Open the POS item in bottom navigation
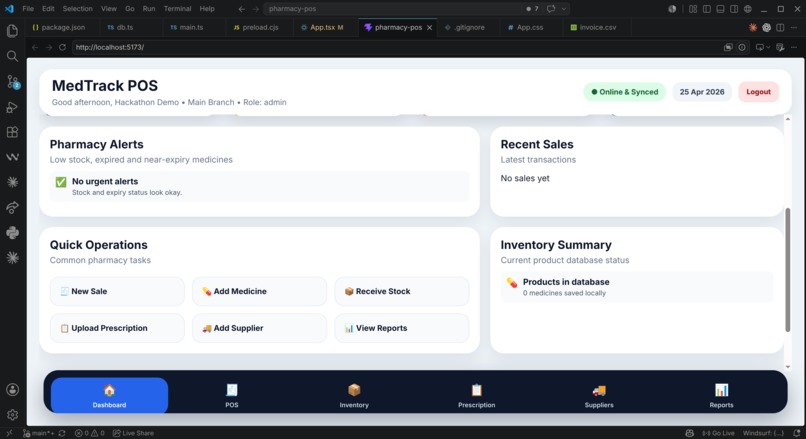Screen dimensions: 806x439 [232, 395]
